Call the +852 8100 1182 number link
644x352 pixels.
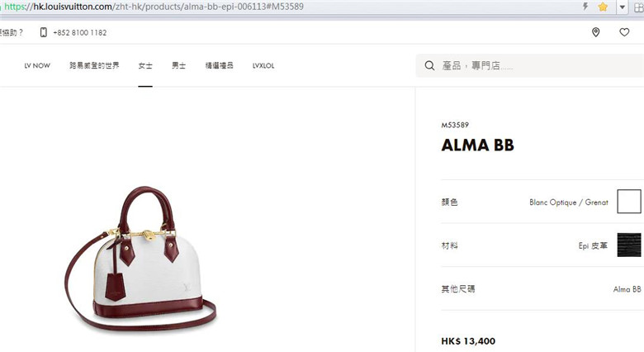pos(80,32)
